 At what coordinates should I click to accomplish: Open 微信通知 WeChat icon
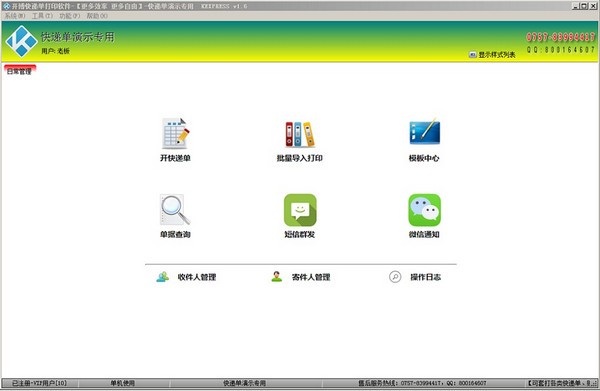[x=424, y=210]
